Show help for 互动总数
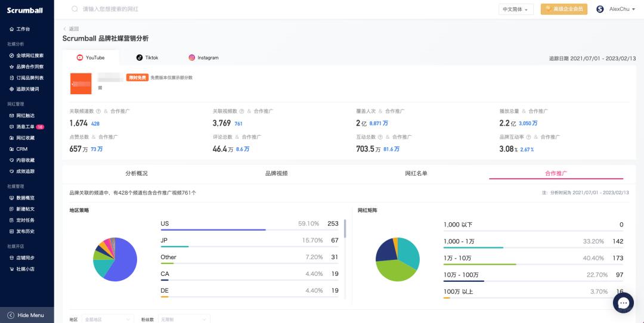 (x=380, y=137)
